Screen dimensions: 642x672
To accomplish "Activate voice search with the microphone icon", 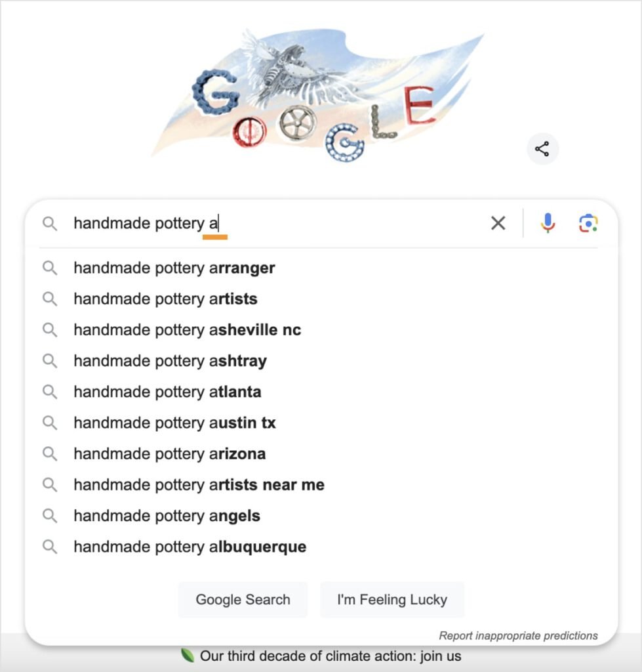I will (547, 223).
